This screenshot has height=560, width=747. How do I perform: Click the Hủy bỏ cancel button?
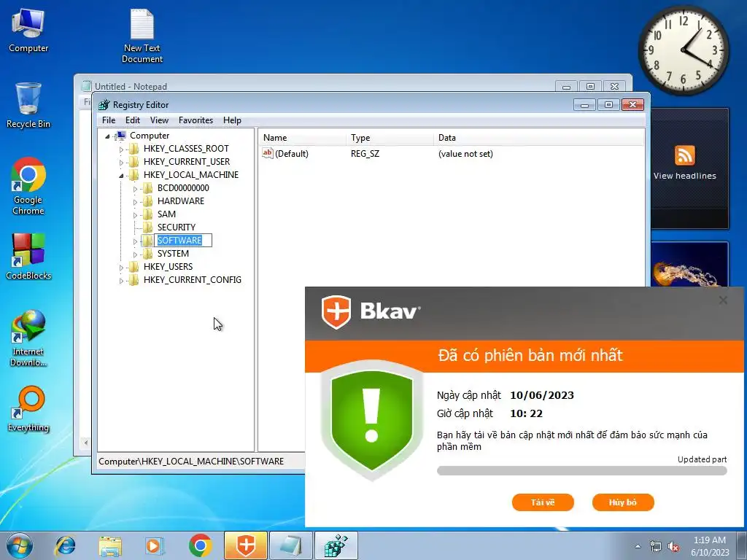point(623,502)
